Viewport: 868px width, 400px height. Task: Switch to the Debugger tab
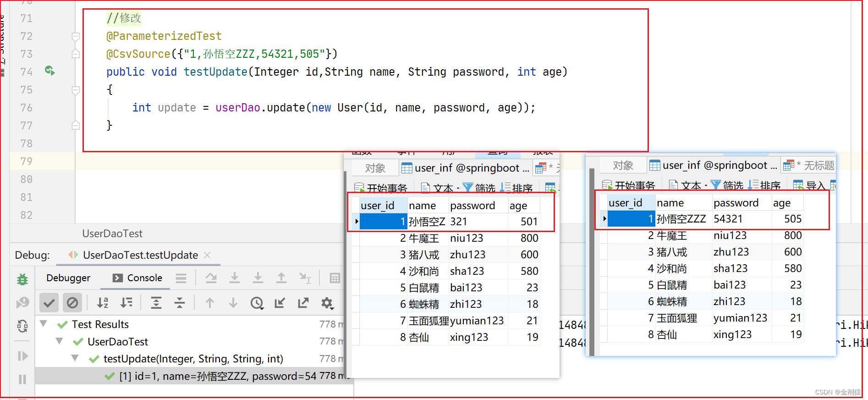pyautogui.click(x=68, y=278)
